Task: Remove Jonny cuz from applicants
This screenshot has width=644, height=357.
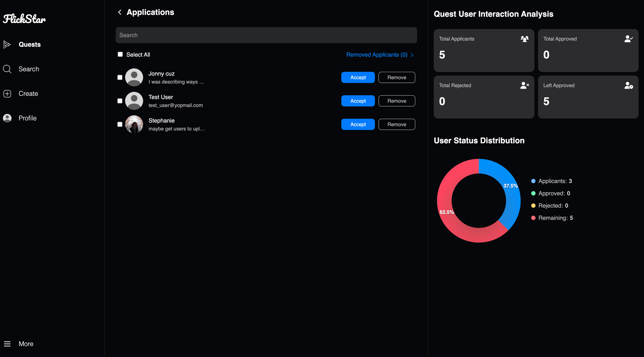Action: coord(397,78)
